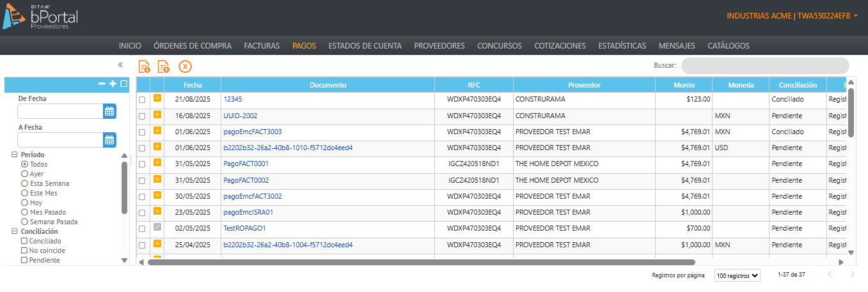Open the ESTADOS DE CUENTA menu
The height and width of the screenshot is (292, 868).
pos(365,46)
